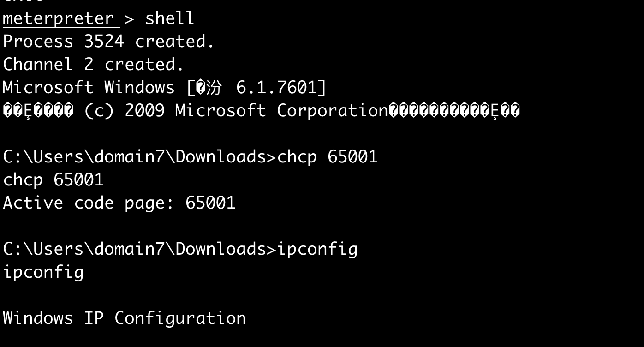Click the Windows IP Configuration heading
644x347 pixels.
tap(124, 318)
